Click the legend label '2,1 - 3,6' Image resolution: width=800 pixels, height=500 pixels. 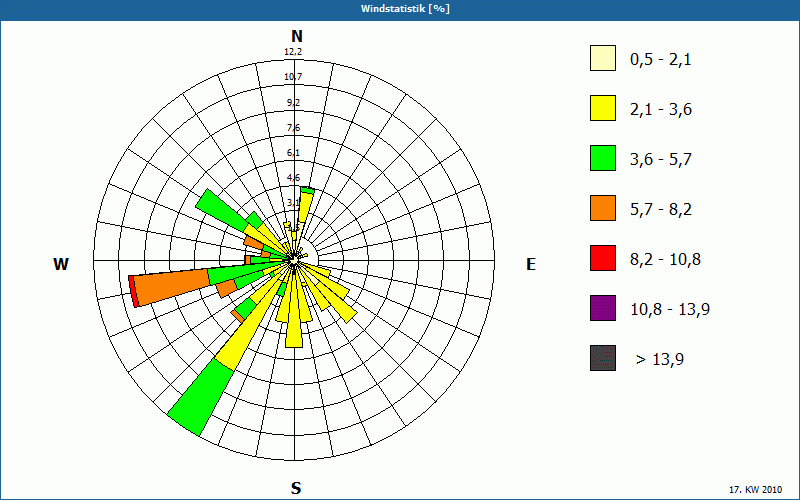click(x=661, y=110)
